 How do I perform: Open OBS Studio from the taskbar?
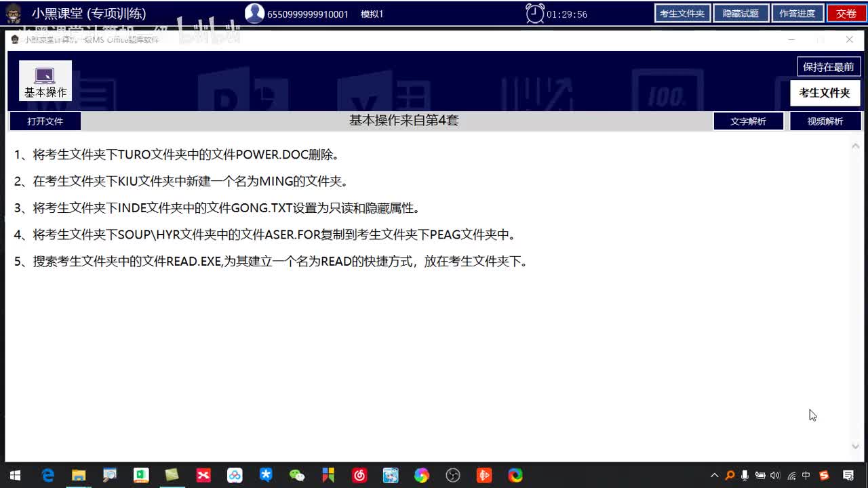453,475
